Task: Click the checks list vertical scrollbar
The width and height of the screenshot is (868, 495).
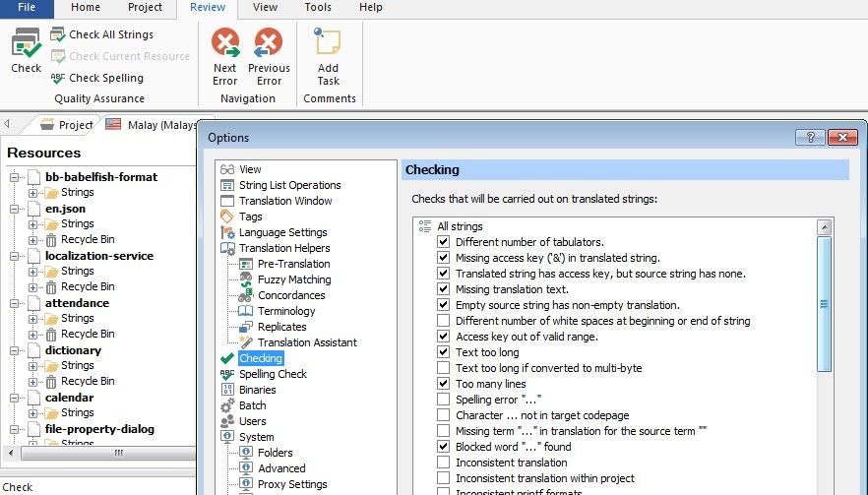Action: coord(824,304)
